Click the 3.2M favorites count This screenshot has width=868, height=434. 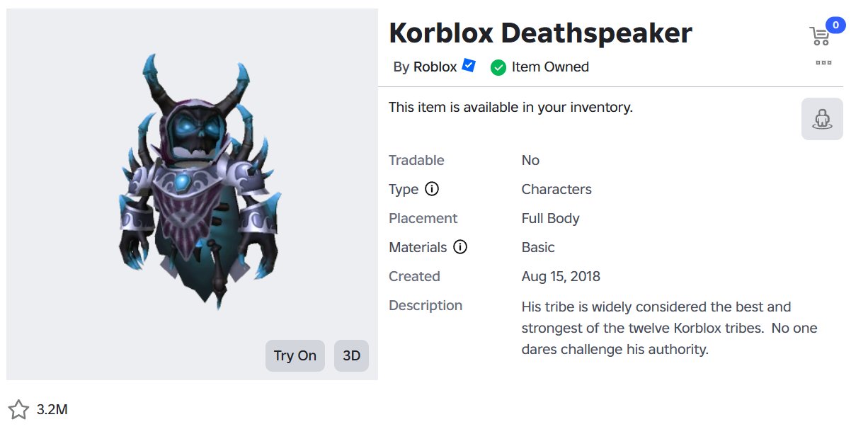pyautogui.click(x=52, y=410)
